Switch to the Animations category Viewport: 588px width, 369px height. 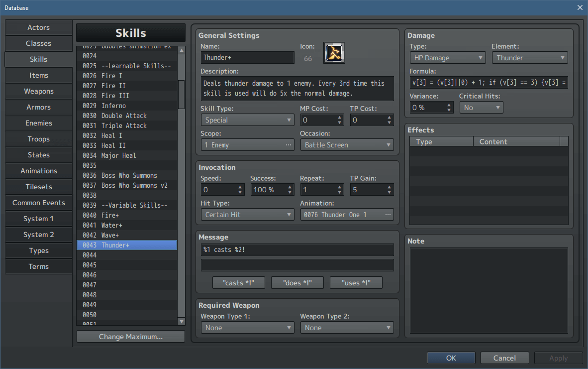point(38,171)
